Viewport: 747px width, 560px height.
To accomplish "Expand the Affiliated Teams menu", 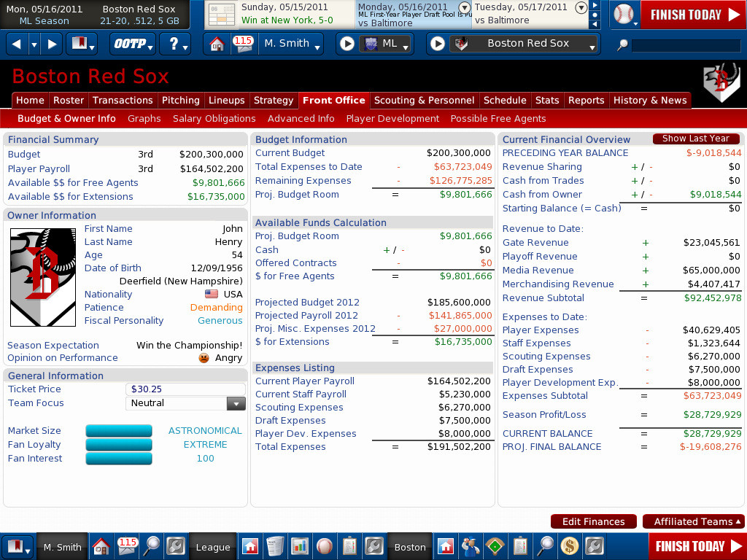I will (x=693, y=521).
